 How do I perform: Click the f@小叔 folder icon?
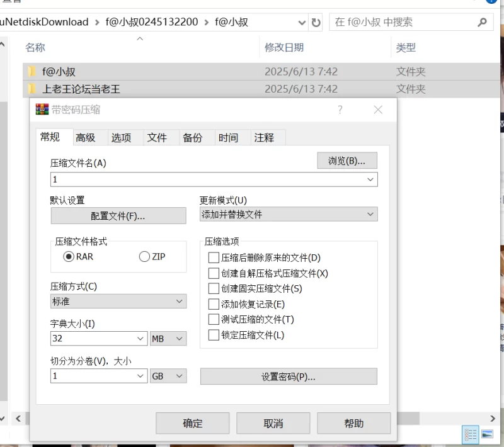[x=32, y=71]
